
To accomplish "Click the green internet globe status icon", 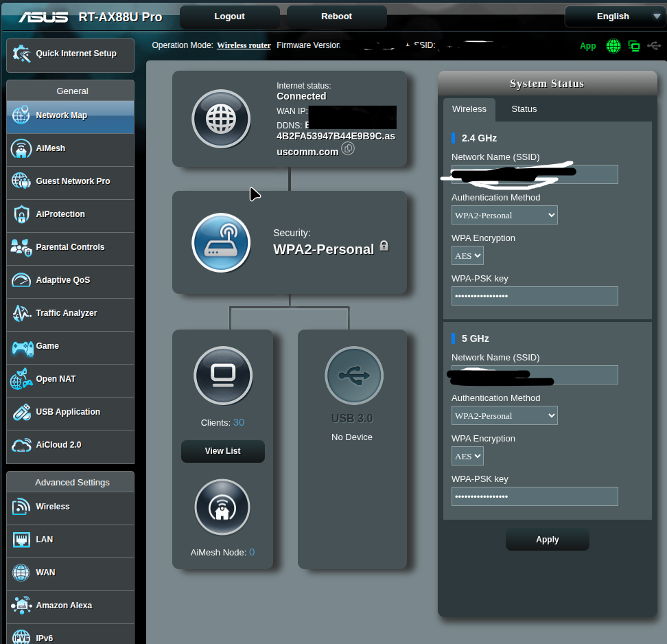I will (x=613, y=46).
